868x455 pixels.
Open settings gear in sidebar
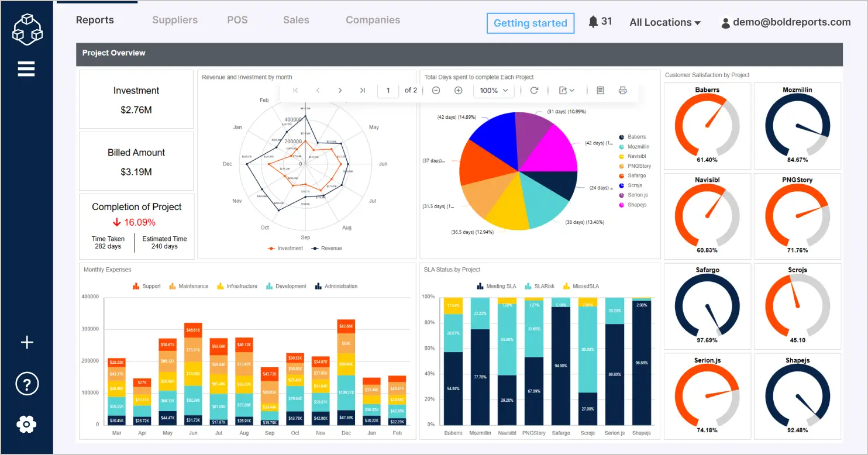(x=27, y=424)
